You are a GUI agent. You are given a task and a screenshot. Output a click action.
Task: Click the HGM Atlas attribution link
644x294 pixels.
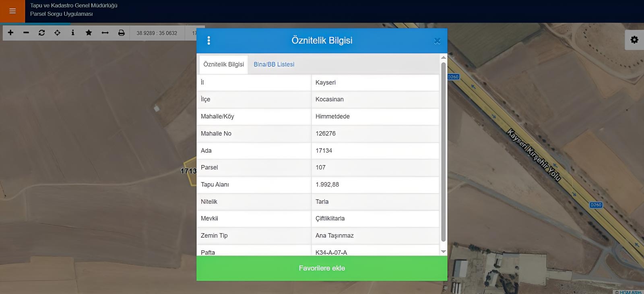(630, 292)
